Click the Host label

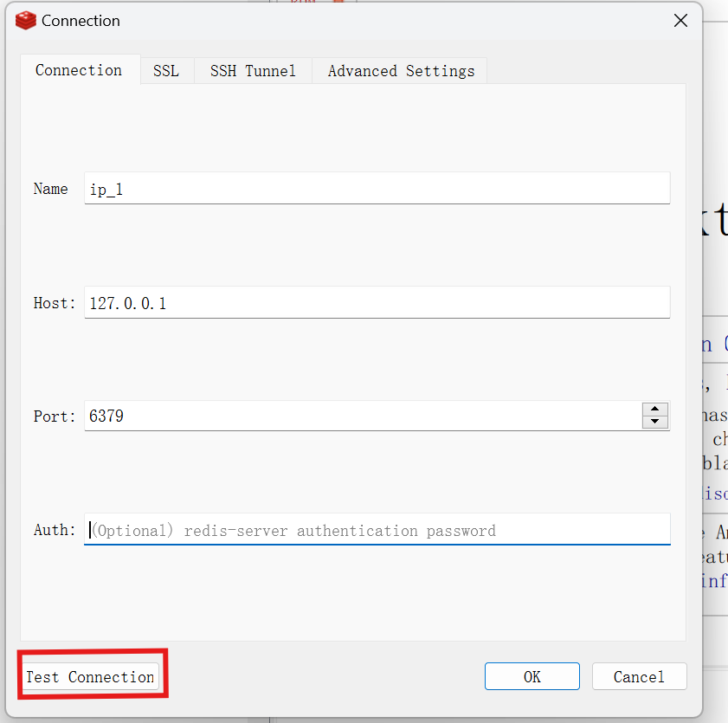(x=53, y=302)
